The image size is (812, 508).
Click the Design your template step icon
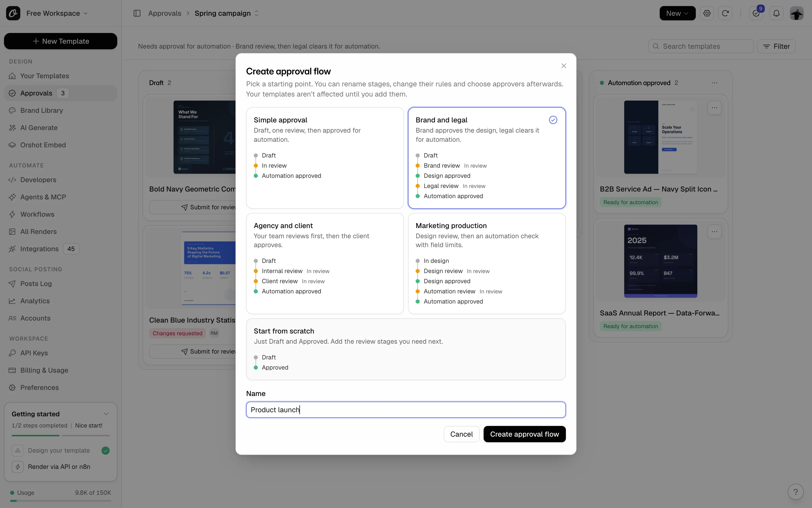click(18, 451)
